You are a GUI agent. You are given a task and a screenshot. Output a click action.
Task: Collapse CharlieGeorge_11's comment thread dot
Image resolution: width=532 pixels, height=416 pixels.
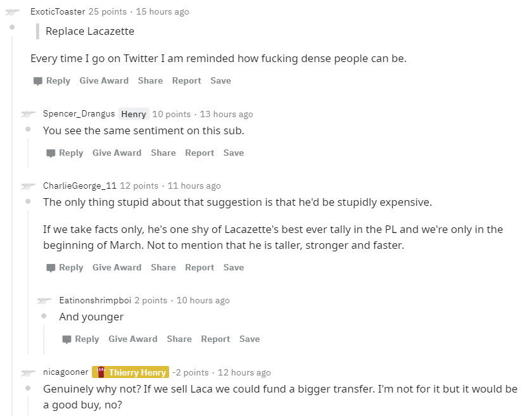pyautogui.click(x=28, y=201)
